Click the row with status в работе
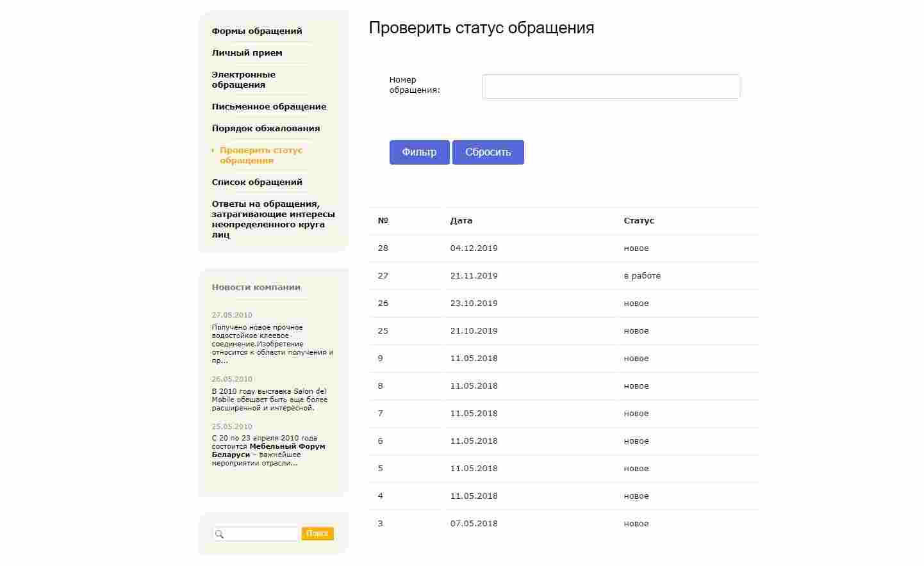The height and width of the screenshot is (566, 924). pos(564,275)
